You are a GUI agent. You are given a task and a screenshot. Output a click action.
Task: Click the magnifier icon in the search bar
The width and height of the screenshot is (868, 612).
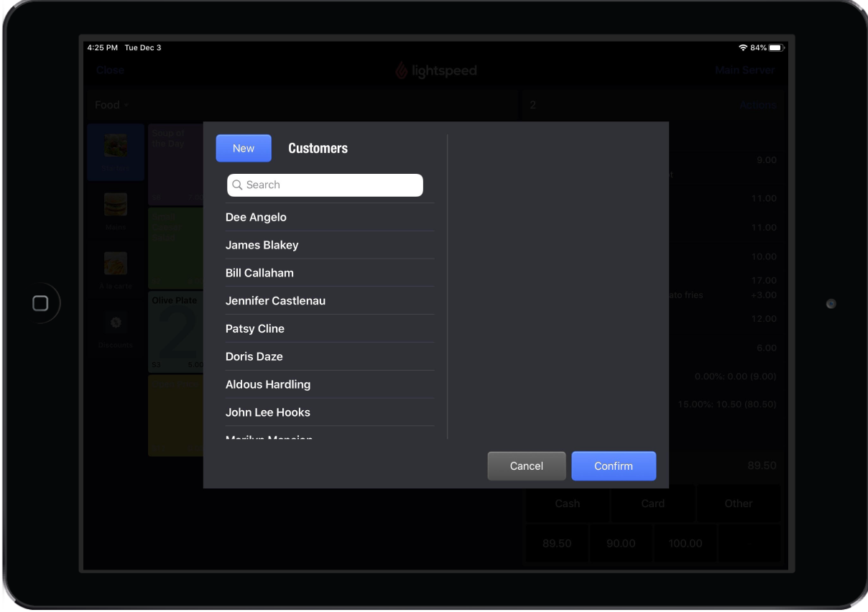[237, 185]
